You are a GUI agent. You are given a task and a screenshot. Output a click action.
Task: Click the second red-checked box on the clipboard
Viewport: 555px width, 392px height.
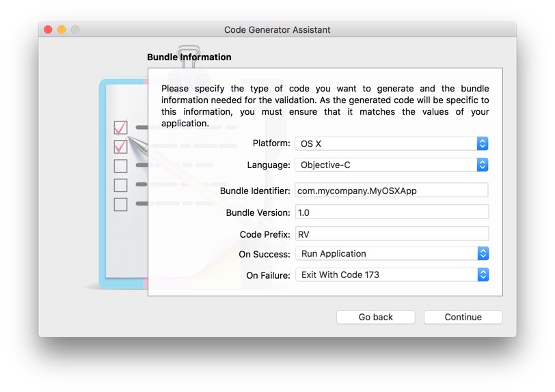[x=120, y=147]
